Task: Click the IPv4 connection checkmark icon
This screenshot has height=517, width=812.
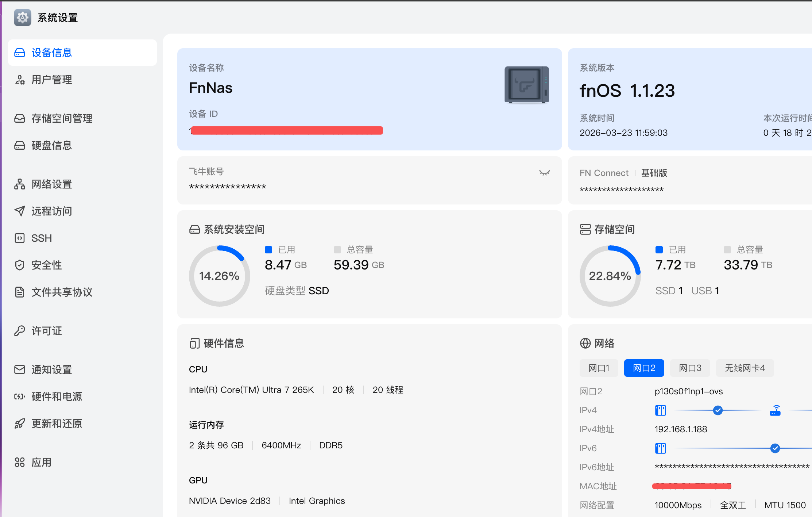Action: pyautogui.click(x=718, y=410)
